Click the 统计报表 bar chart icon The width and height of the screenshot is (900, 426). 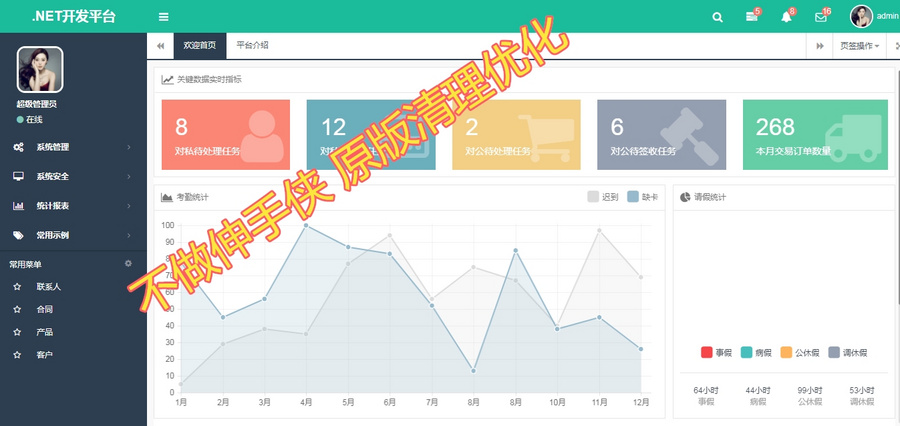(x=18, y=206)
